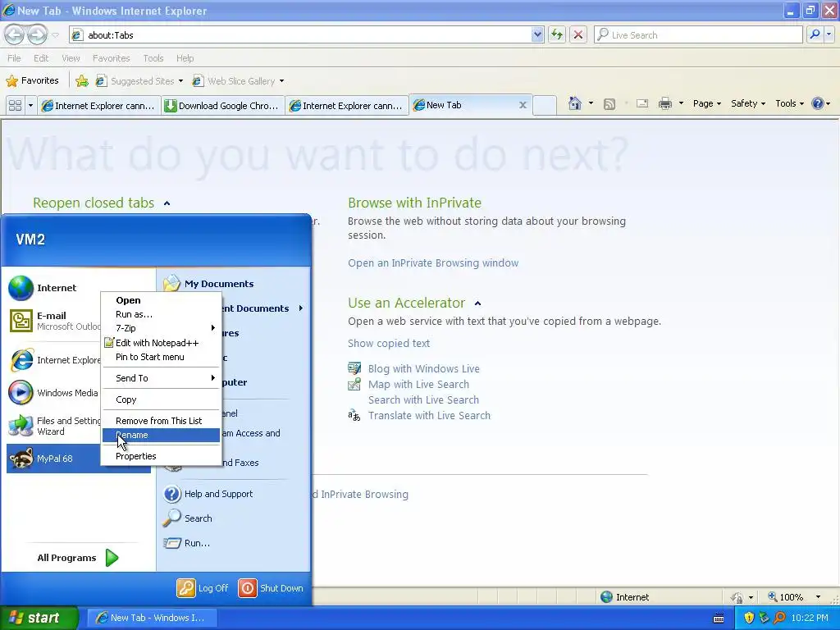This screenshot has height=630, width=840.
Task: Click the Log Off button
Action: click(x=203, y=587)
